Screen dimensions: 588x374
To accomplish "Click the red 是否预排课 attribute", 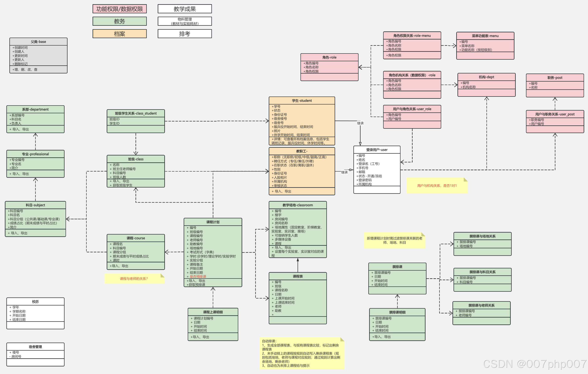I will (198, 277).
